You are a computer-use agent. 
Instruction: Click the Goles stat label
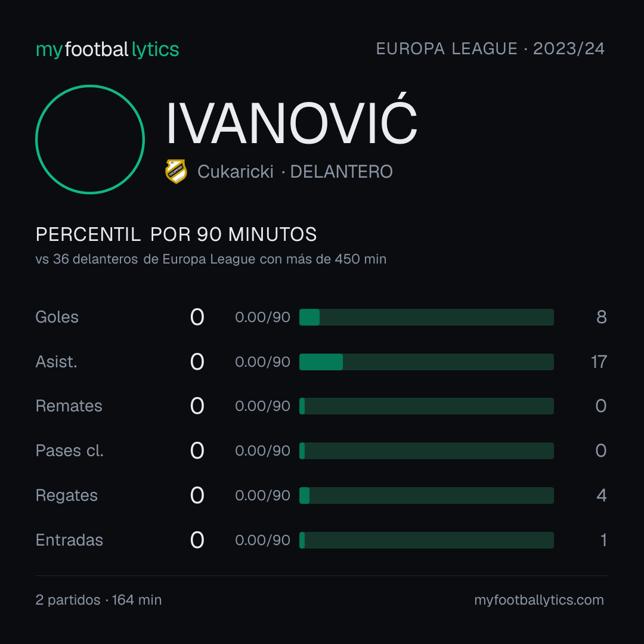pos(57,317)
